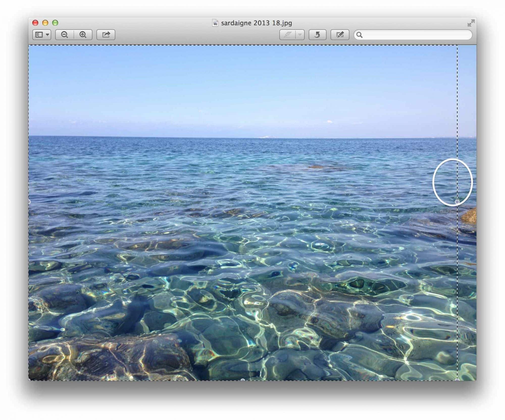The width and height of the screenshot is (505, 420).
Task: Click the zoom in magnifier button
Action: pyautogui.click(x=83, y=35)
